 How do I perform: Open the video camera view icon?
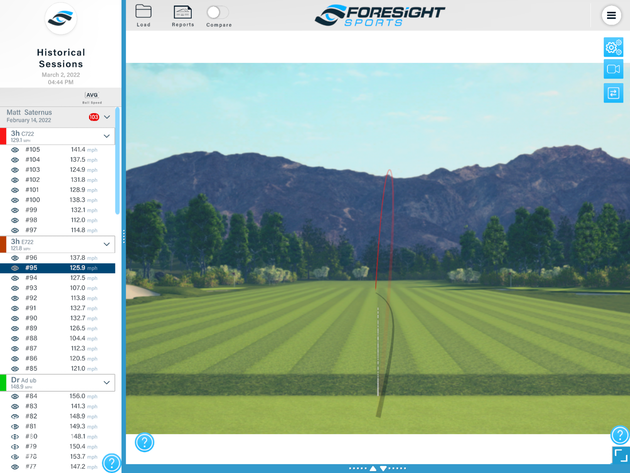tap(613, 70)
